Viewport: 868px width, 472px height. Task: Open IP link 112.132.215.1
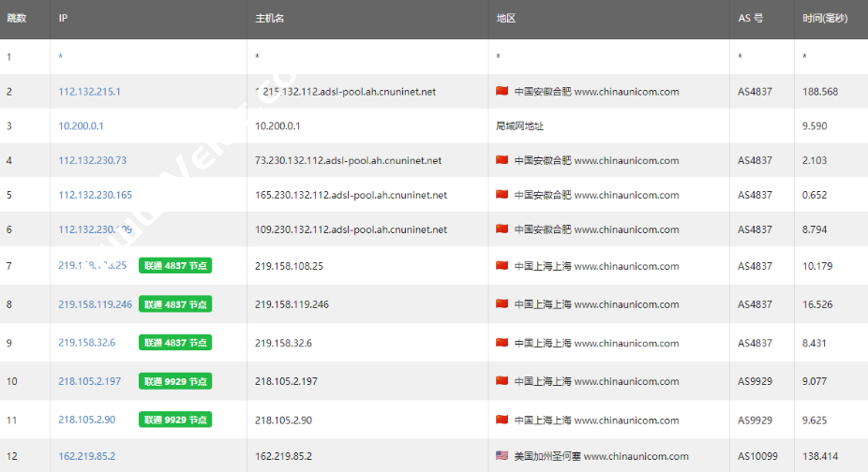click(89, 92)
